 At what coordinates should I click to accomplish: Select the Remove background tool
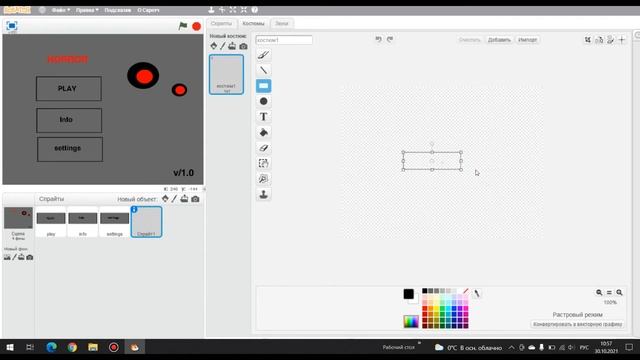tap(263, 179)
